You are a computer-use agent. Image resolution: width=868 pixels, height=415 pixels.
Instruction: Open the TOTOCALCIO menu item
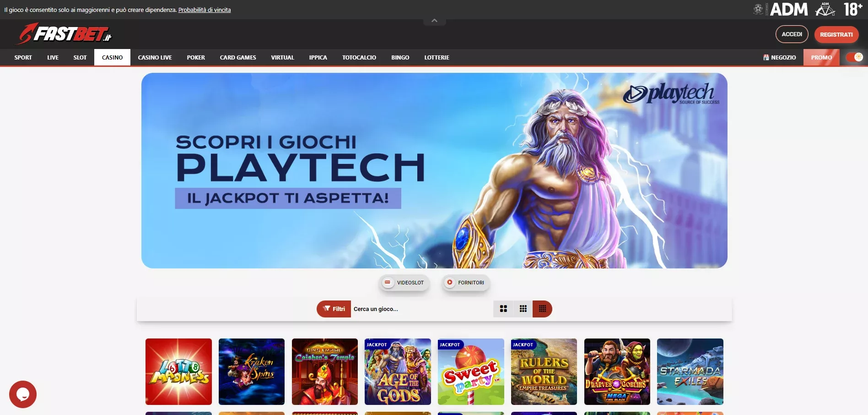pyautogui.click(x=359, y=57)
